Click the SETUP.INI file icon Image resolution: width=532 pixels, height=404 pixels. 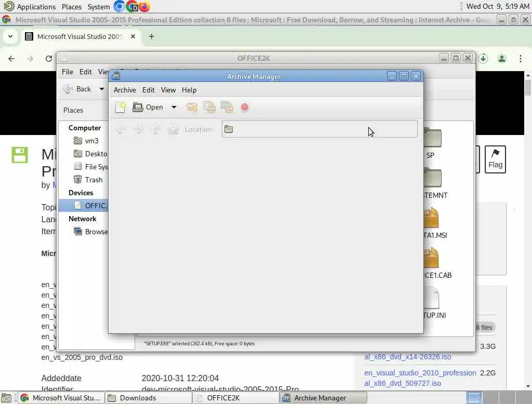[x=431, y=298]
